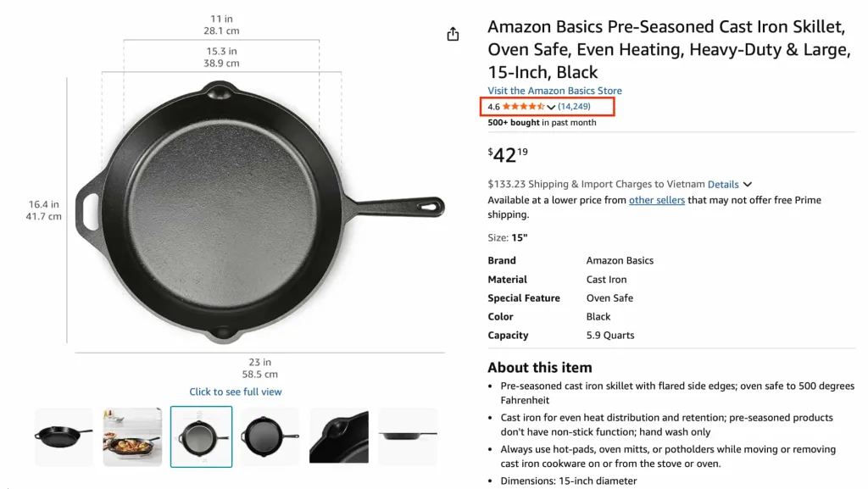The width and height of the screenshot is (868, 489).
Task: Click the share icon above product image
Action: (x=453, y=34)
